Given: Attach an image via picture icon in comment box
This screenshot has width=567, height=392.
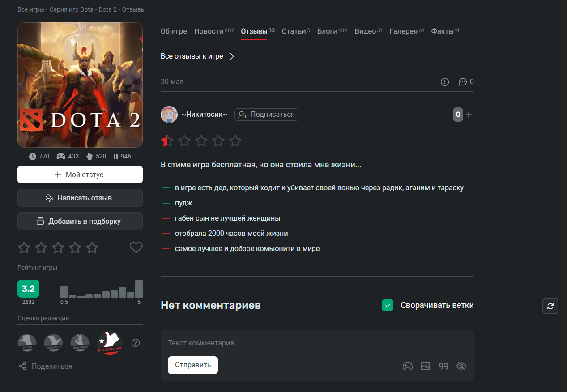Looking at the screenshot, I should tap(426, 366).
